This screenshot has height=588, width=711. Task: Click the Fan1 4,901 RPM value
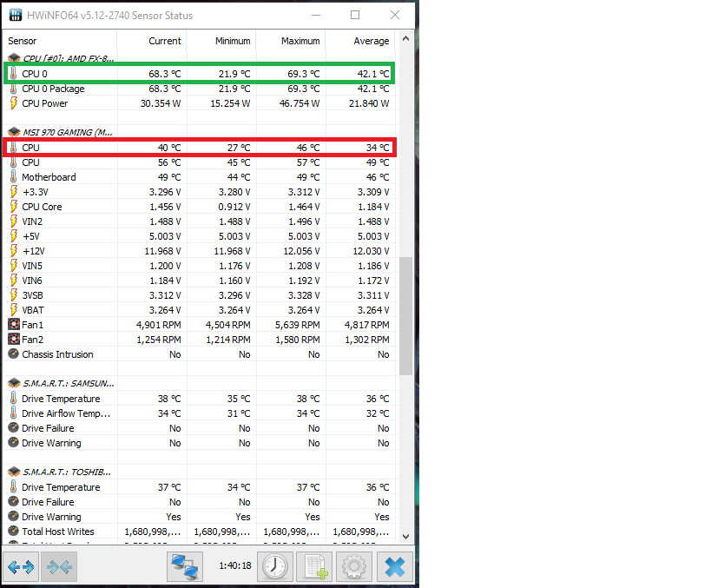(158, 325)
